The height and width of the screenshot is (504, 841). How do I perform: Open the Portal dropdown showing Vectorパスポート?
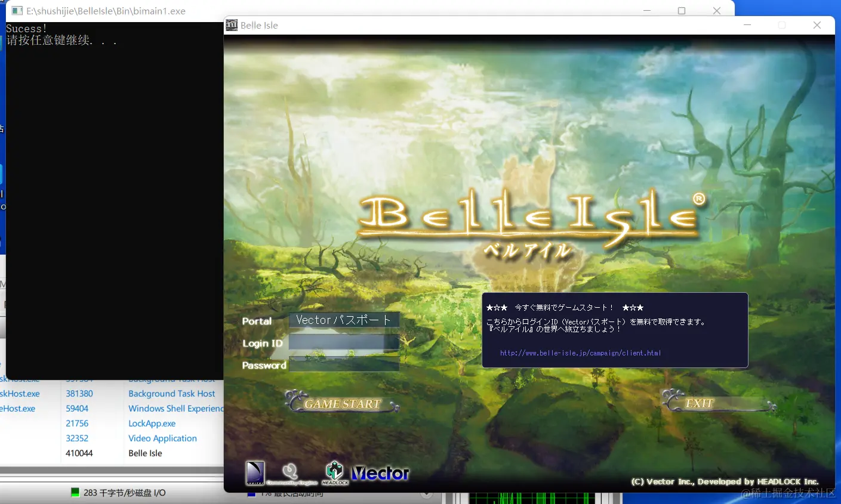(x=344, y=320)
